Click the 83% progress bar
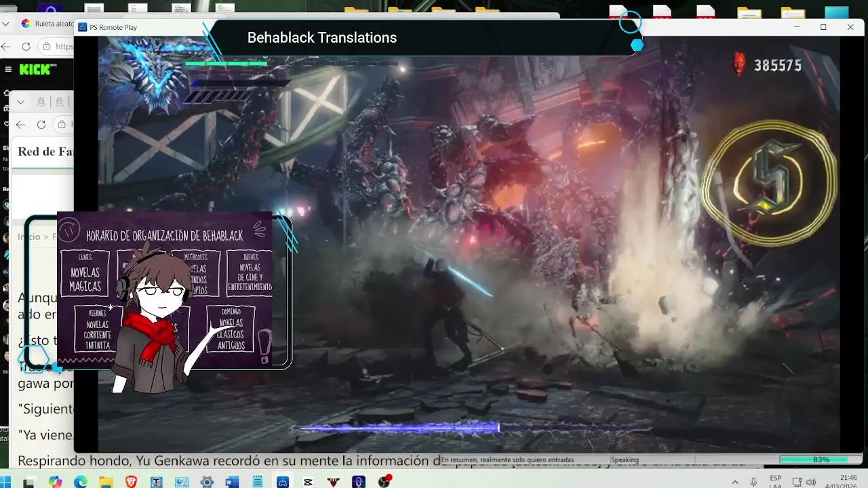The height and width of the screenshot is (488, 868). [821, 460]
